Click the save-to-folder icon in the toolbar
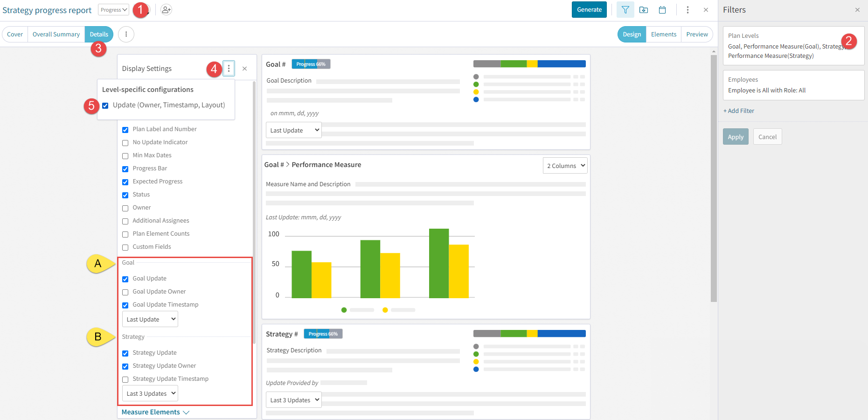The width and height of the screenshot is (868, 420). pos(644,9)
